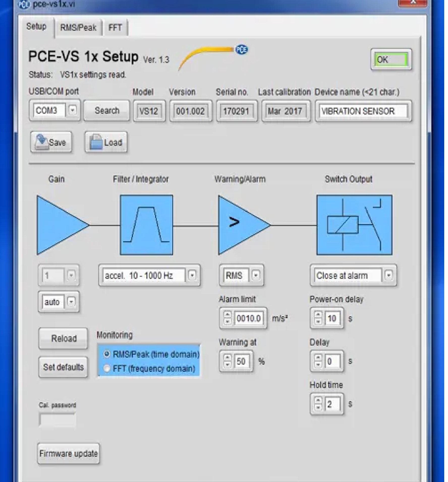Click the Gain amplifier triangle icon
448x482 pixels.
pyautogui.click(x=63, y=225)
